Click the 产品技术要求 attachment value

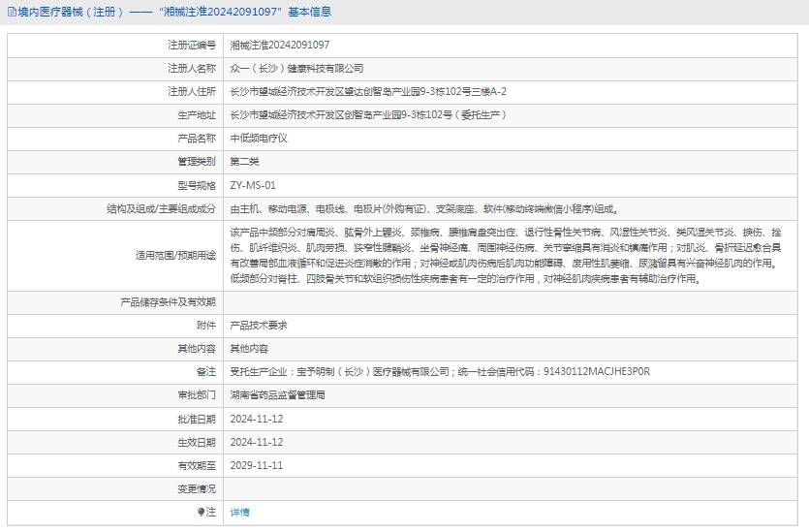[x=259, y=326]
